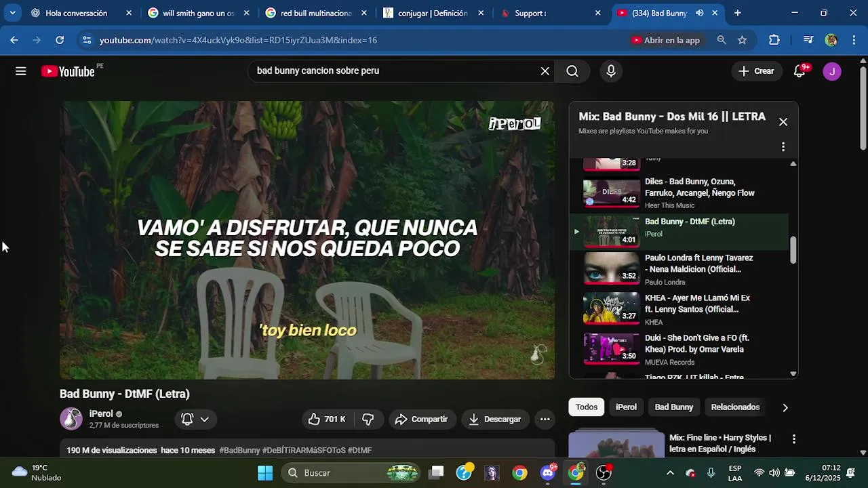Select the Bad Bunny filter chip
Image resolution: width=868 pixels, height=488 pixels.
coord(674,407)
